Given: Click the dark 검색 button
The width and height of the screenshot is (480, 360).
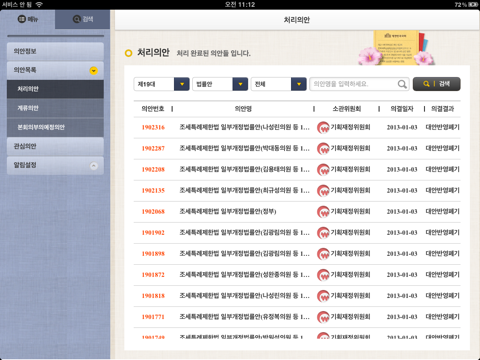Looking at the screenshot, I should 437,84.
